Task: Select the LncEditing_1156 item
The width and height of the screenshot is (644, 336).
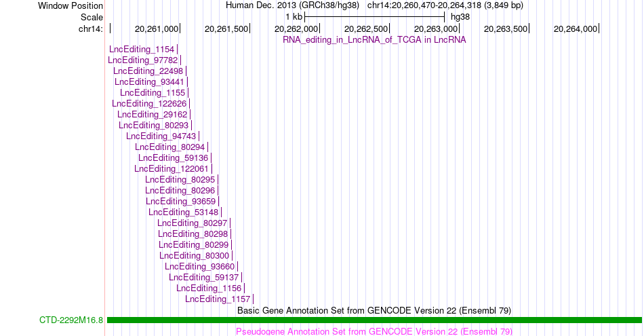Action: (x=209, y=288)
